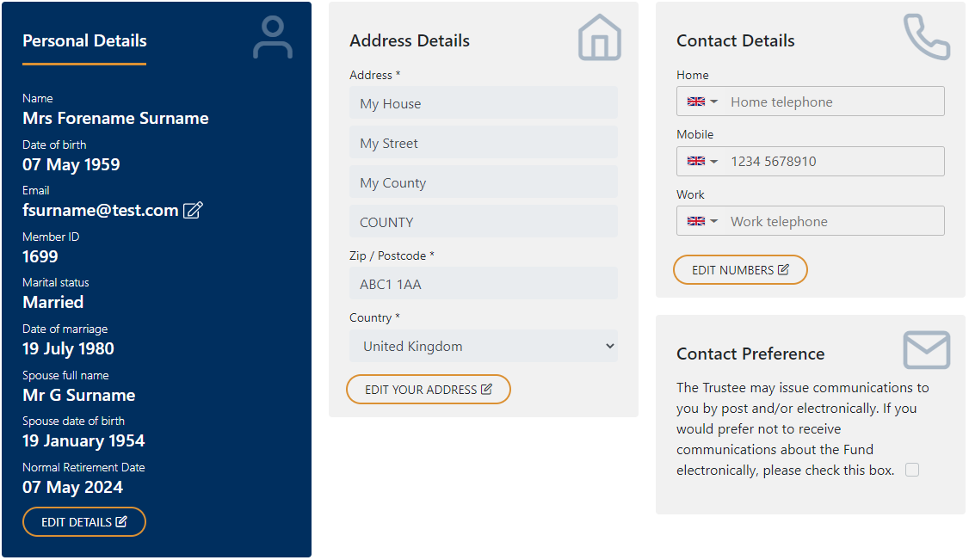Viewport: 969px width, 560px height.
Task: Expand the Work telephone country code arrow
Action: coord(713,221)
